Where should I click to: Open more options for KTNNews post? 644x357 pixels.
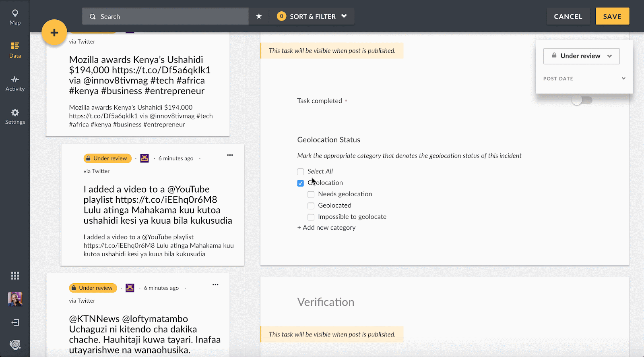pyautogui.click(x=215, y=285)
